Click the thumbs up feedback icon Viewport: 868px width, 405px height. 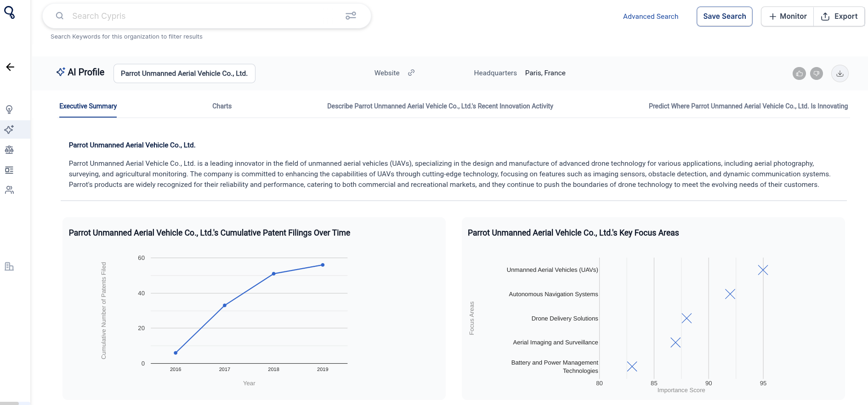pyautogui.click(x=799, y=73)
